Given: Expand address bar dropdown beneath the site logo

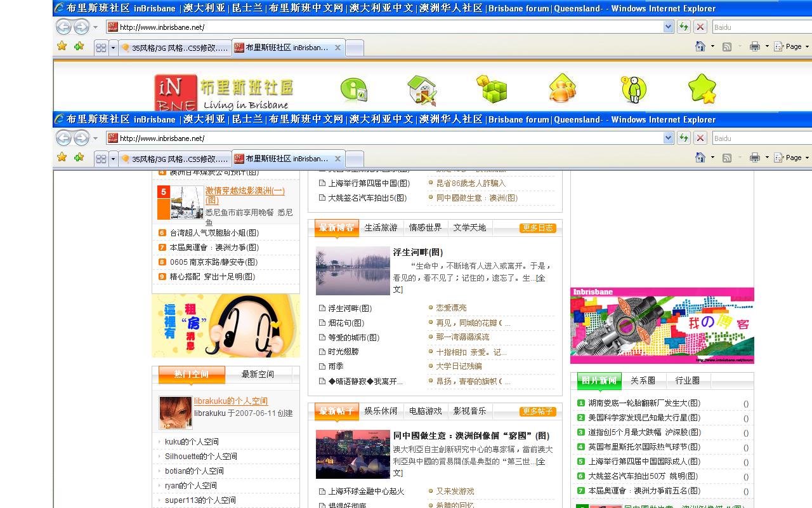Looking at the screenshot, I should point(668,138).
